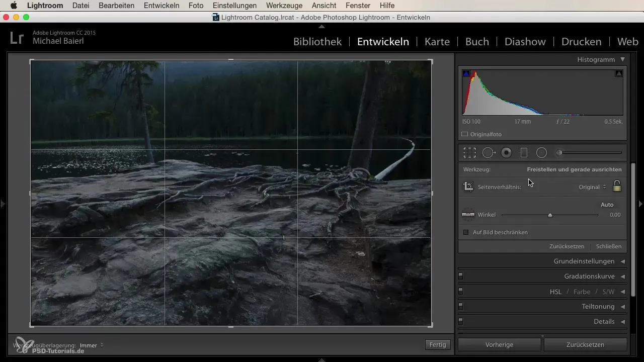
Task: Switch the panel to S/W mode
Action: (608, 292)
